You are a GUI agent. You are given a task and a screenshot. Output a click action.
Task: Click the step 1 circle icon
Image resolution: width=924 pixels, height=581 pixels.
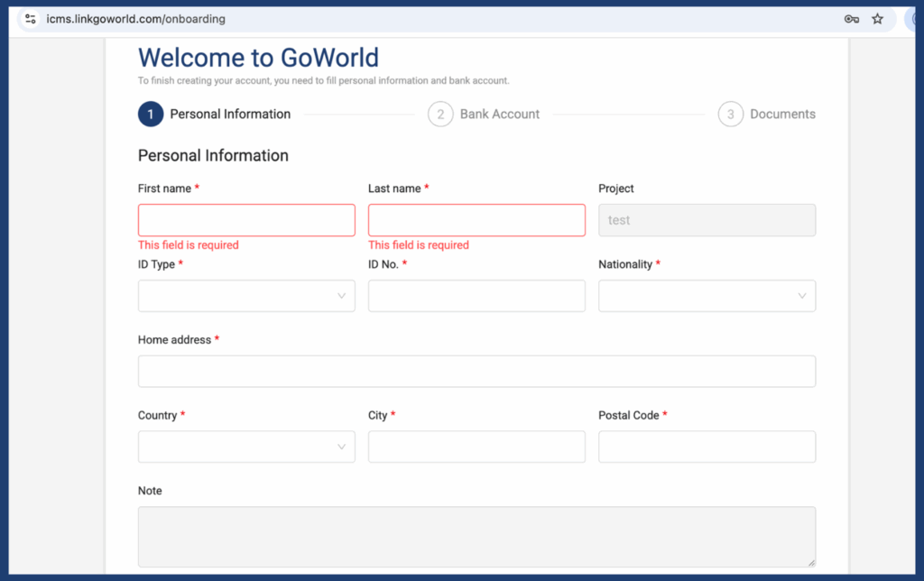pos(151,115)
